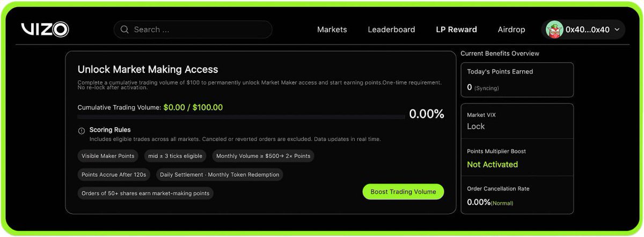Click the wallet avatar image
The width and height of the screenshot is (644, 237).
pyautogui.click(x=554, y=29)
